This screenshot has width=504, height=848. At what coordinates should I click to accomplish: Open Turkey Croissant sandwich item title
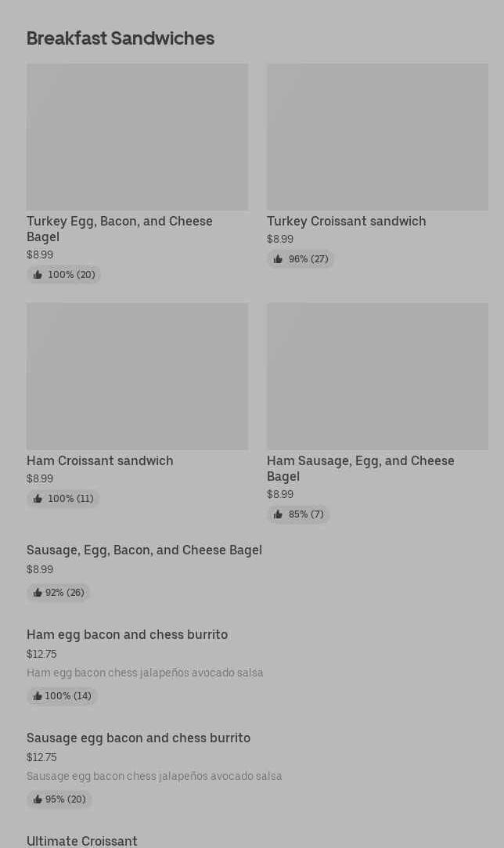pyautogui.click(x=346, y=222)
